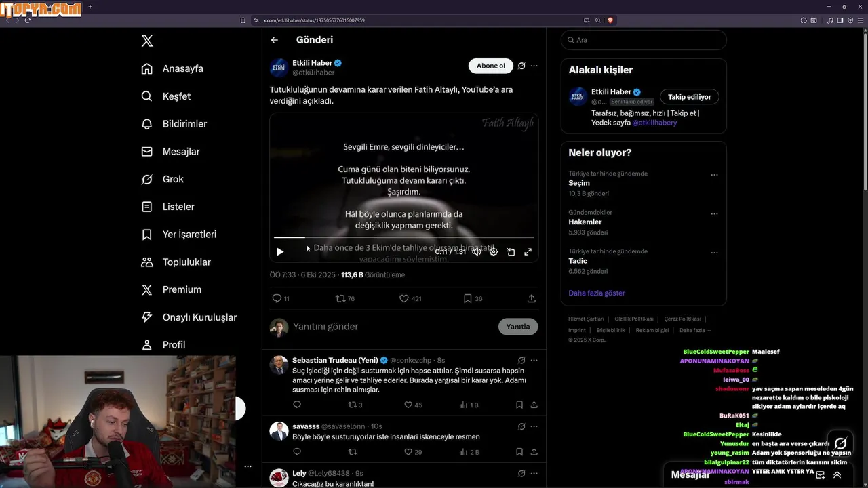This screenshot has height=488, width=868.
Task: Click the Abone ol button
Action: (x=490, y=66)
